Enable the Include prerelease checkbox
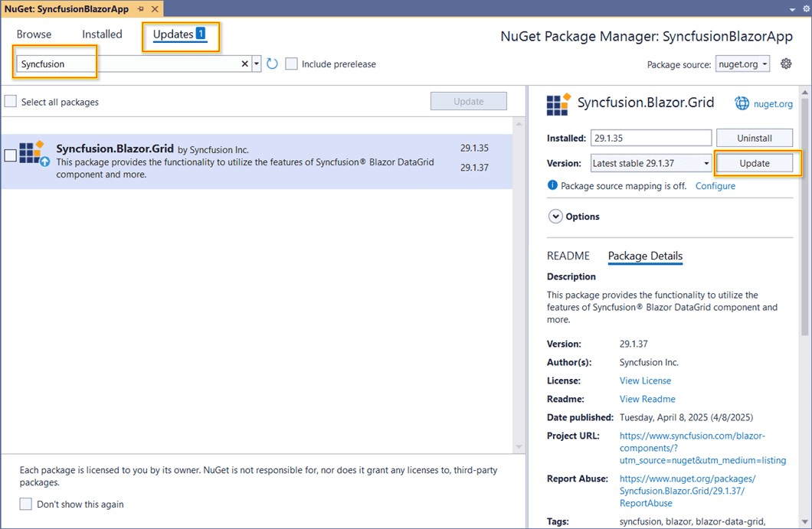 (291, 64)
